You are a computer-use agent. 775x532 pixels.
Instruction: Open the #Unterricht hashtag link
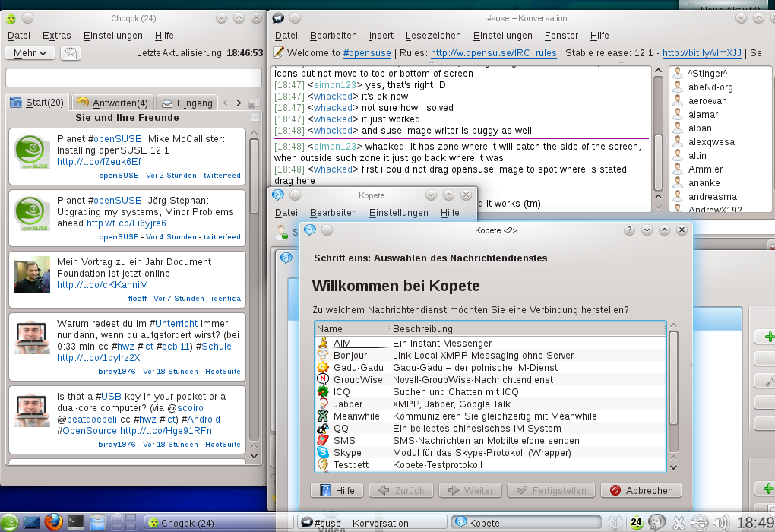(x=173, y=323)
